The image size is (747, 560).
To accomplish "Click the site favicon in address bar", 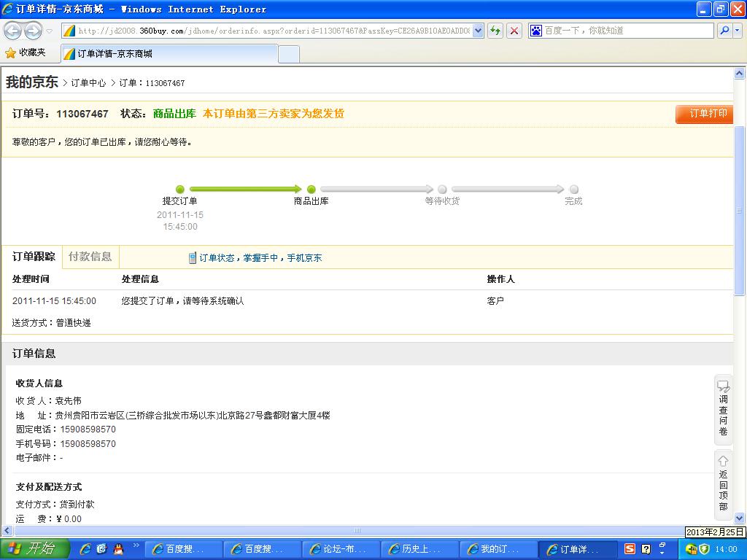I will point(69,31).
